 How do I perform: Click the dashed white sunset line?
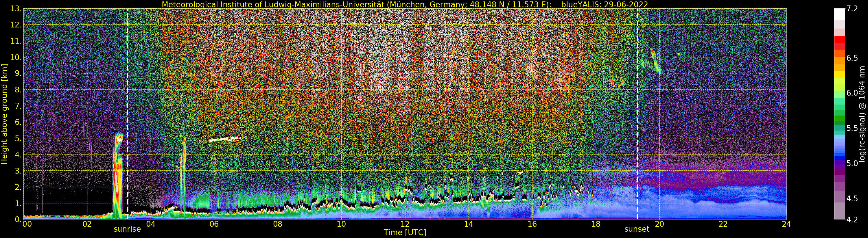coord(637,114)
